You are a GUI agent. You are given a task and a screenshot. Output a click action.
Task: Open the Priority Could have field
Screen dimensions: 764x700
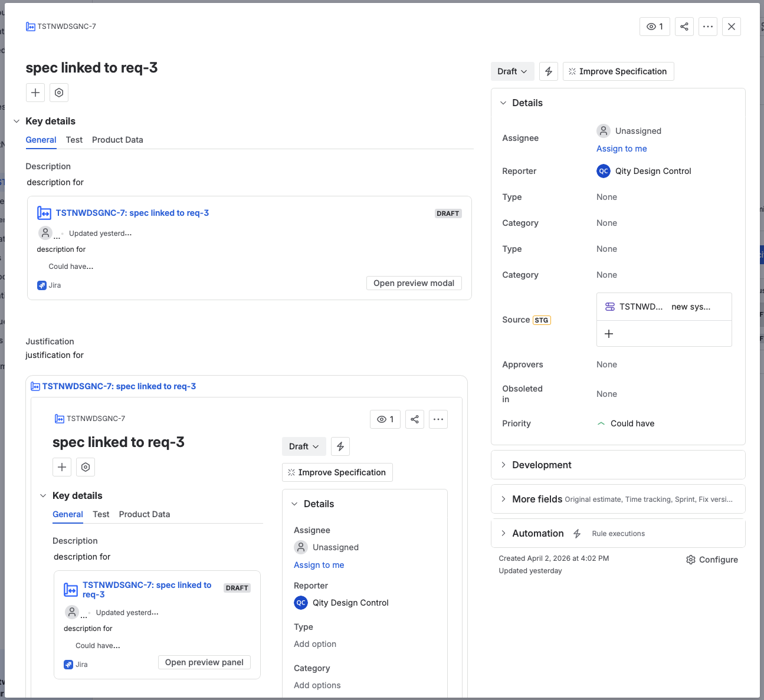pos(626,423)
